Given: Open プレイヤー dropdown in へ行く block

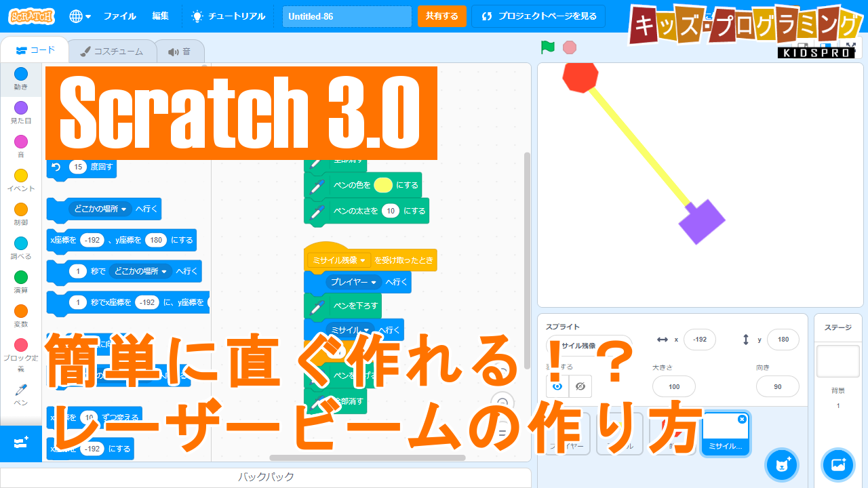Looking at the screenshot, I should [354, 282].
